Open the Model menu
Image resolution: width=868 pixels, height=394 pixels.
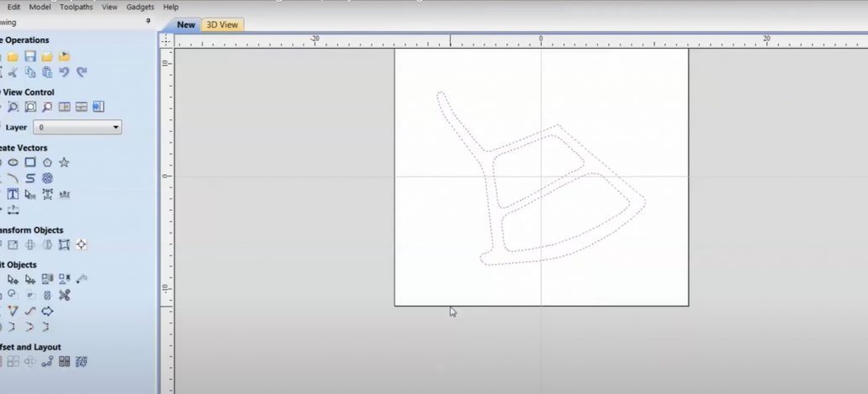pos(40,8)
